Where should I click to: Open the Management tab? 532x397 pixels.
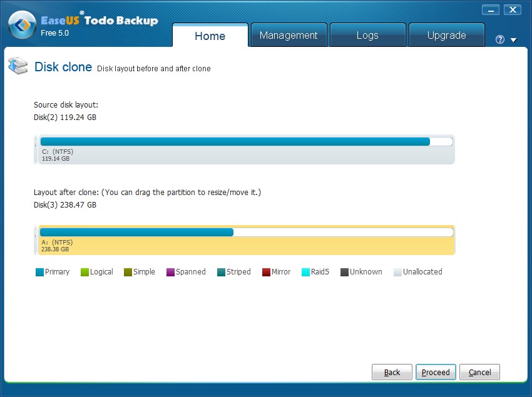click(289, 36)
